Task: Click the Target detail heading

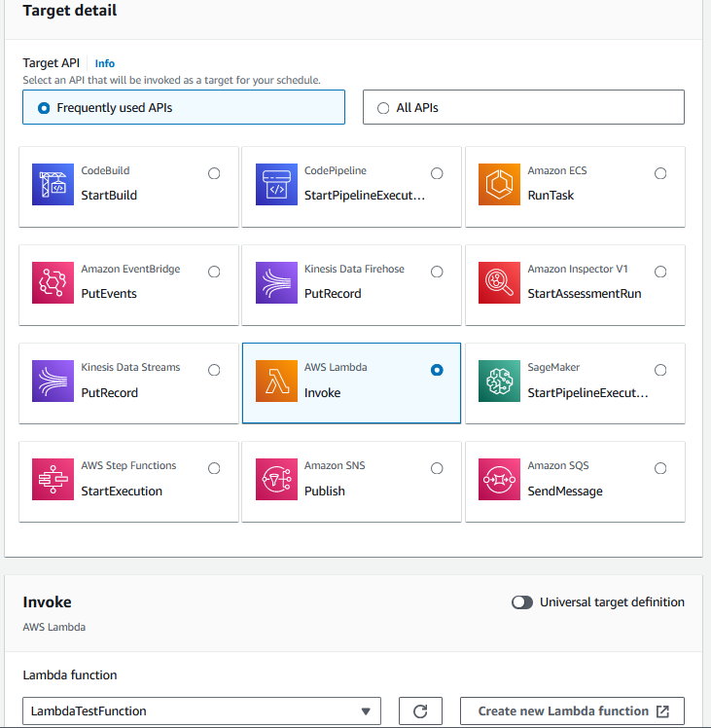Action: 70,10
